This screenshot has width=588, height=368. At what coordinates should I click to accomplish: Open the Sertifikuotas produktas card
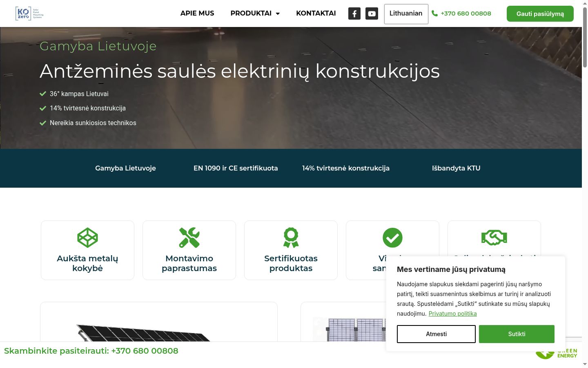point(291,250)
